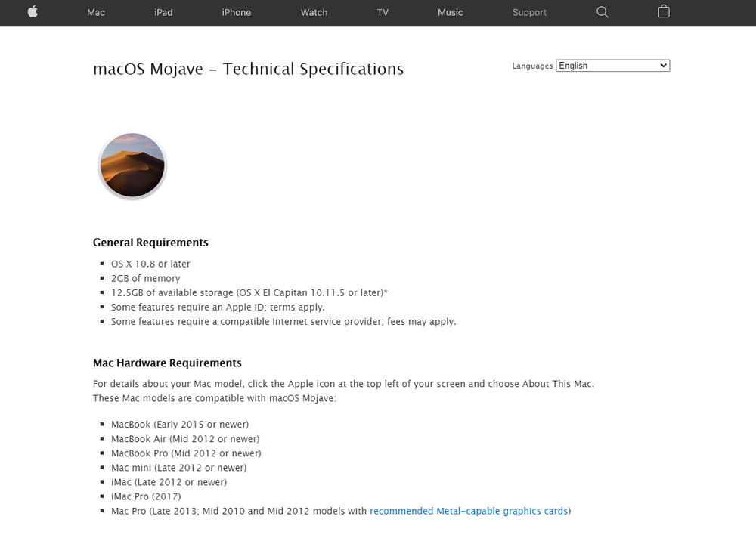Open the iPhone navigation item
This screenshot has width=756, height=535.
[236, 13]
